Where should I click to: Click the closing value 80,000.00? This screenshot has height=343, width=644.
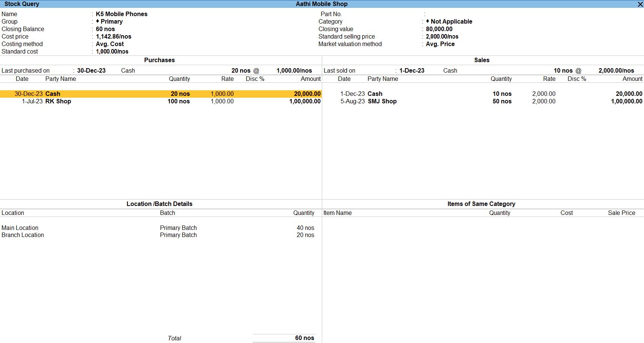[x=439, y=29]
